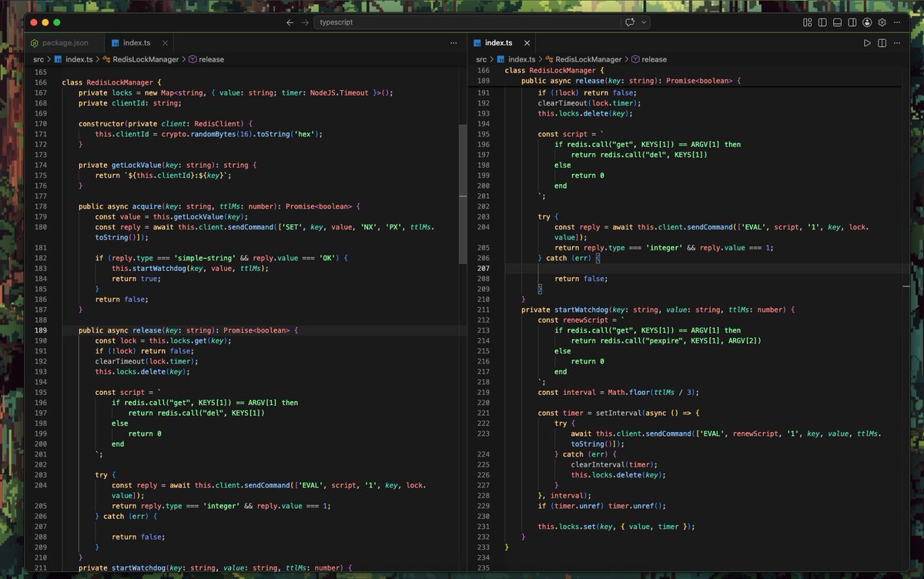
Task: Click 'private startWatchdog' on line 211 in right editor
Action: pyautogui.click(x=564, y=310)
